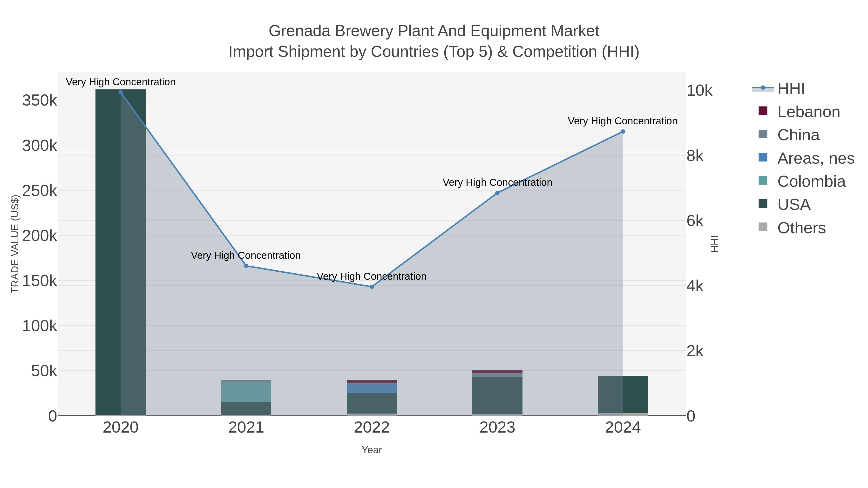868x488 pixels.
Task: Click the Areas, nes blue color swatch
Action: (763, 157)
